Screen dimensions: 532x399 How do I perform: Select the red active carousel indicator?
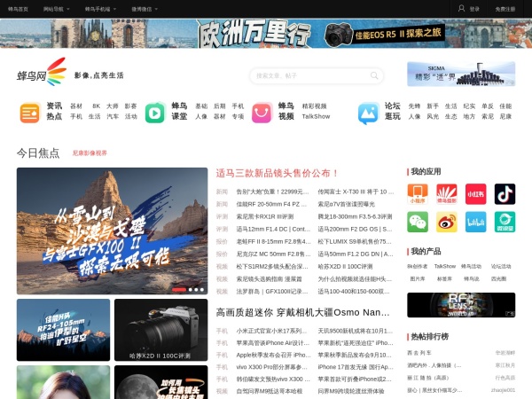click(x=179, y=290)
